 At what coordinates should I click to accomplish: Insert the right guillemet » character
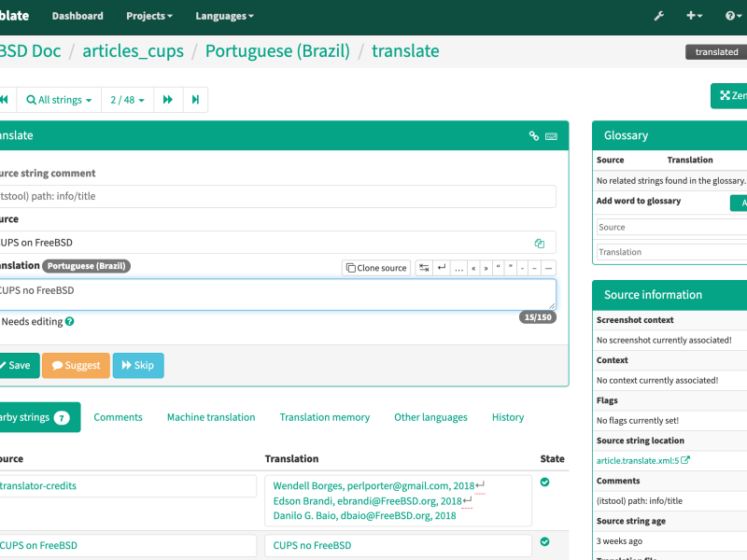click(x=486, y=268)
